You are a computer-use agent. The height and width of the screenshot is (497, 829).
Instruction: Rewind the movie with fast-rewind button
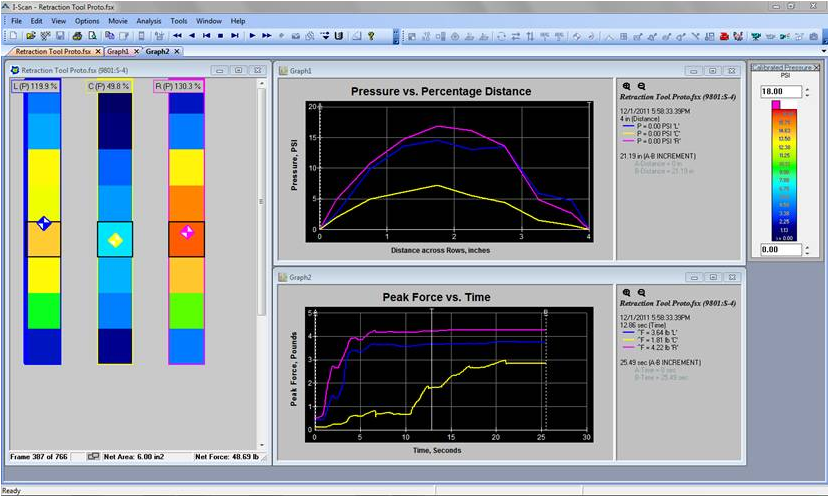(x=177, y=35)
